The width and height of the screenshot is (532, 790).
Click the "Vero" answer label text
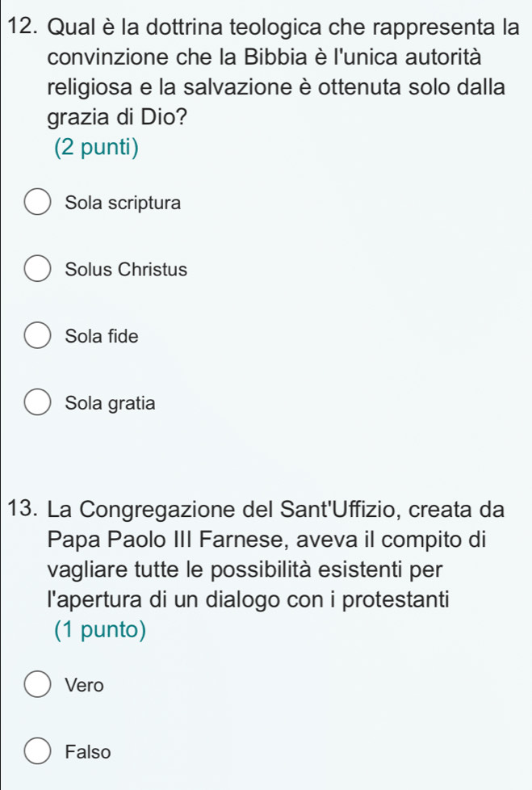tap(86, 685)
